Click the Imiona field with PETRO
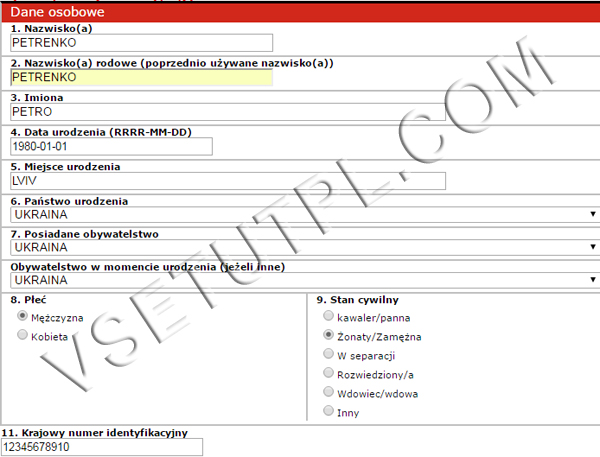This screenshot has height=457, width=600. [228, 112]
